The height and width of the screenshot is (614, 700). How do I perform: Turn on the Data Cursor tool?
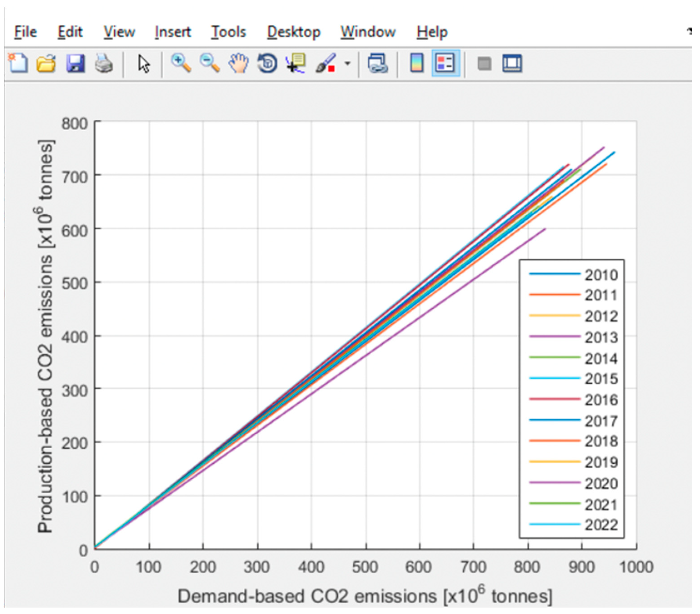(x=296, y=63)
